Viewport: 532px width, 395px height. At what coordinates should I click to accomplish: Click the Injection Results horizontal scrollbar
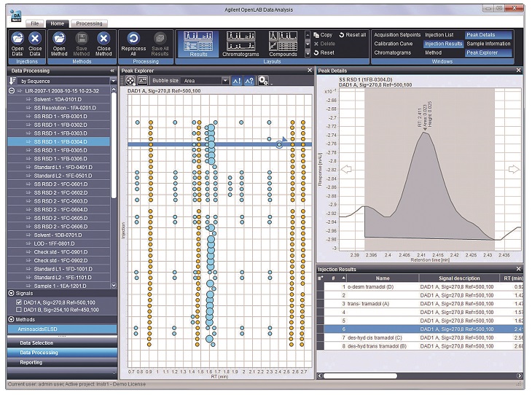pos(360,375)
